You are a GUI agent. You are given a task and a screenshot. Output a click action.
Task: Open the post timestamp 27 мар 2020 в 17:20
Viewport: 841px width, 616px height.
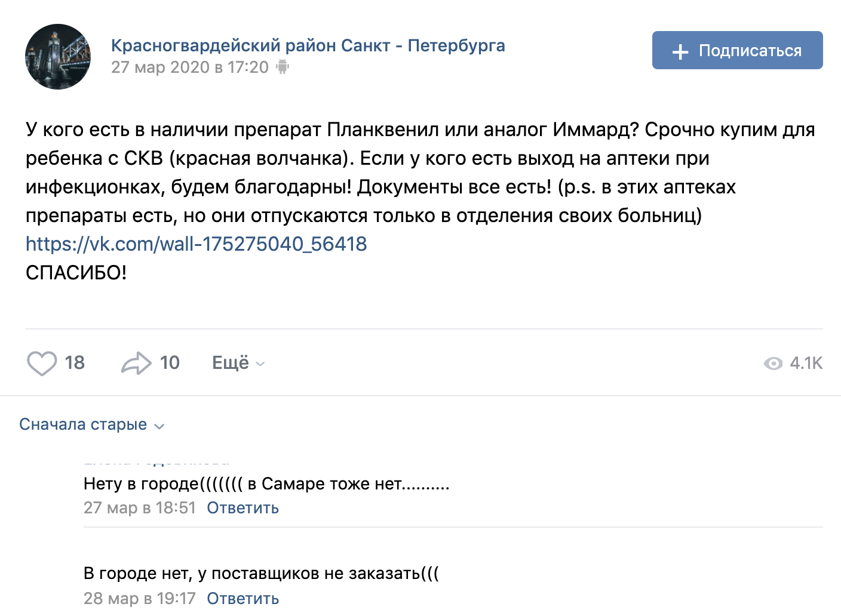point(190,67)
